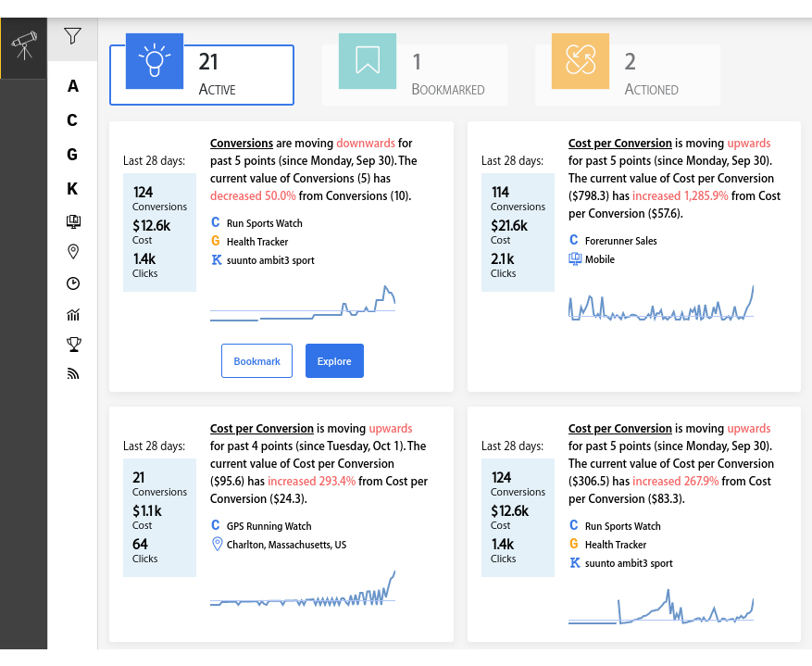This screenshot has height=666, width=812.
Task: Click the bookmark ribbon icon tile
Action: click(x=368, y=61)
